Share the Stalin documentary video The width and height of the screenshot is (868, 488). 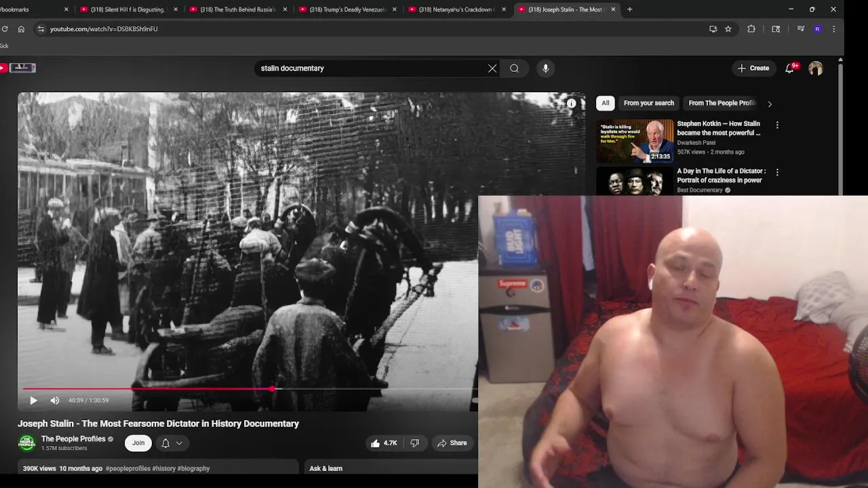point(452,443)
